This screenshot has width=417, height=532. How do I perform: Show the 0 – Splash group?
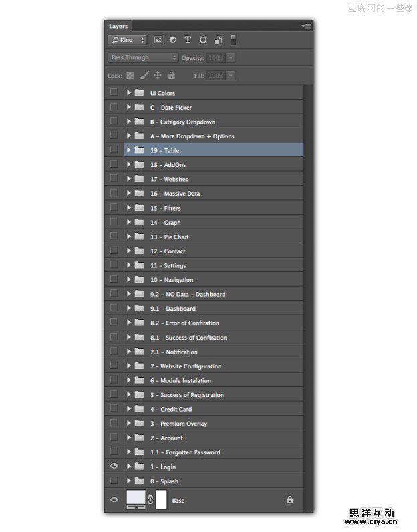tap(114, 481)
